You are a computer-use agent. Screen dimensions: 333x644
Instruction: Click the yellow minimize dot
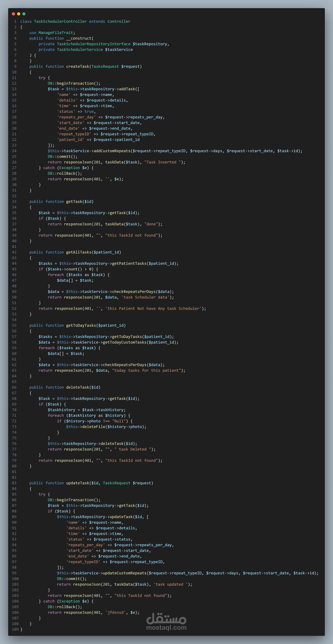tap(19, 14)
